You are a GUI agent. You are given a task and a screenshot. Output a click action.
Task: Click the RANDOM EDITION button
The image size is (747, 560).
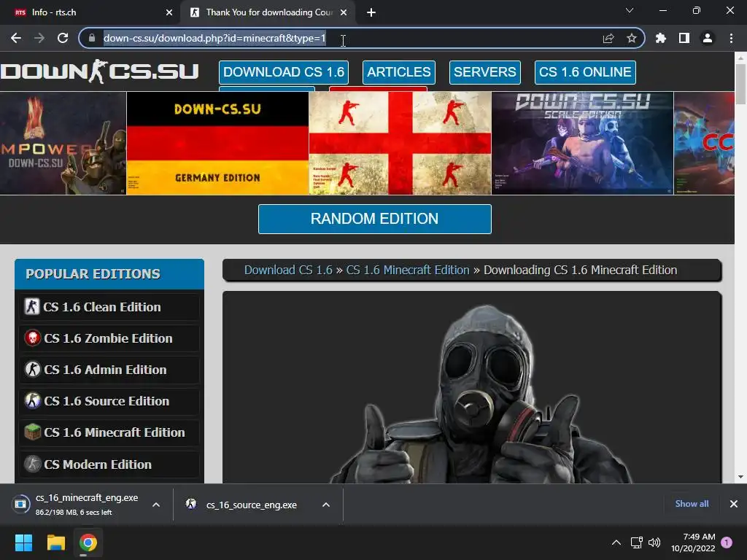point(374,219)
